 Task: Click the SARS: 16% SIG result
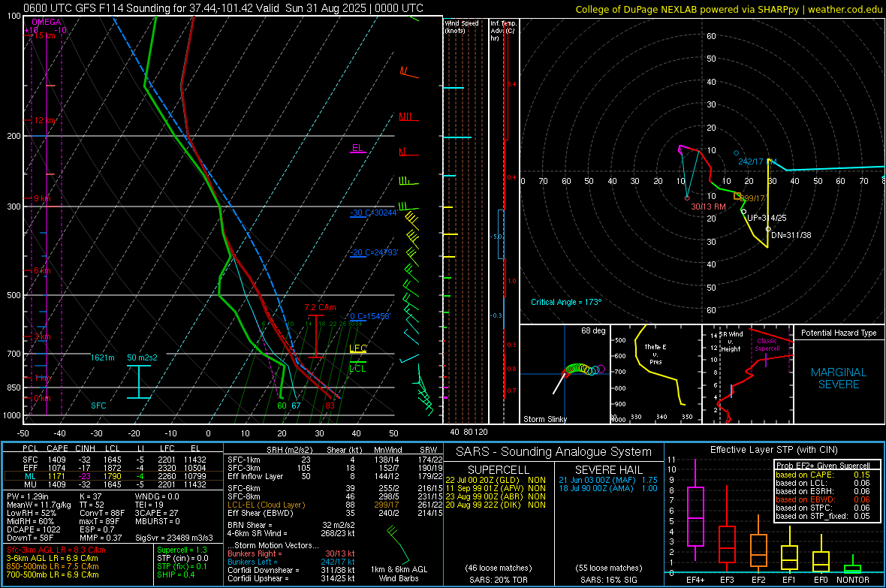click(x=608, y=580)
